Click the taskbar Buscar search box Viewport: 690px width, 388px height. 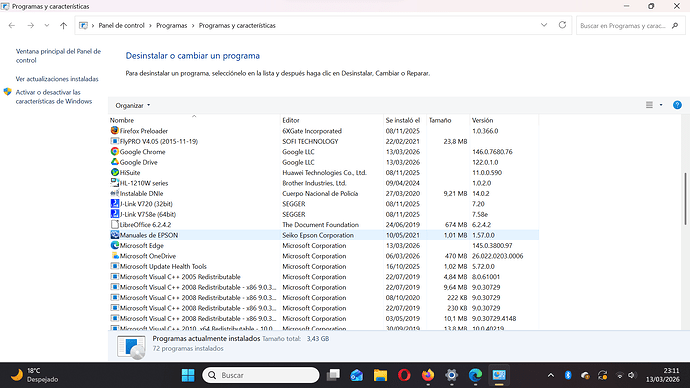click(261, 375)
